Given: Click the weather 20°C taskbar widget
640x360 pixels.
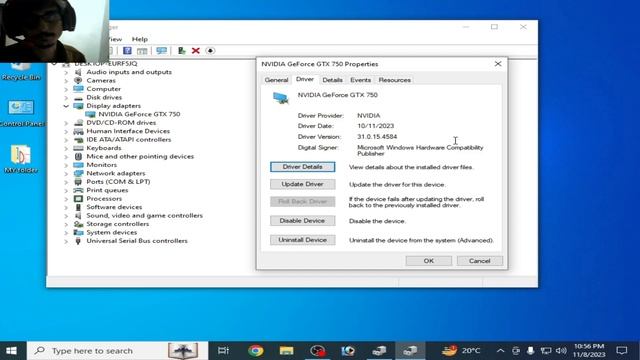Looking at the screenshot, I should coord(461,351).
